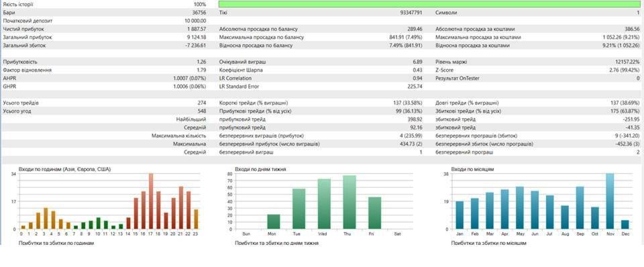Click loss trades value 175 (63.87%)

click(x=625, y=111)
